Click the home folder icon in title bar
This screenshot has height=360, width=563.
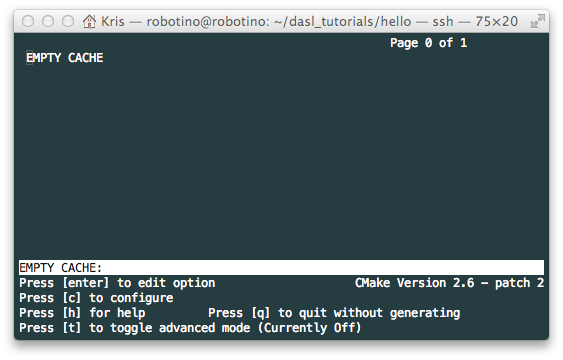89,21
